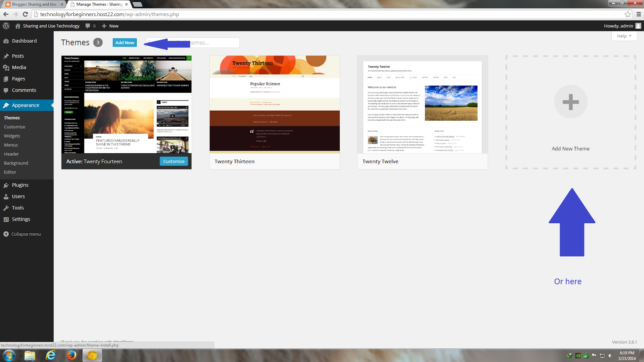644x362 pixels.
Task: Collapse the sidebar with the arrow icon
Action: [6, 234]
